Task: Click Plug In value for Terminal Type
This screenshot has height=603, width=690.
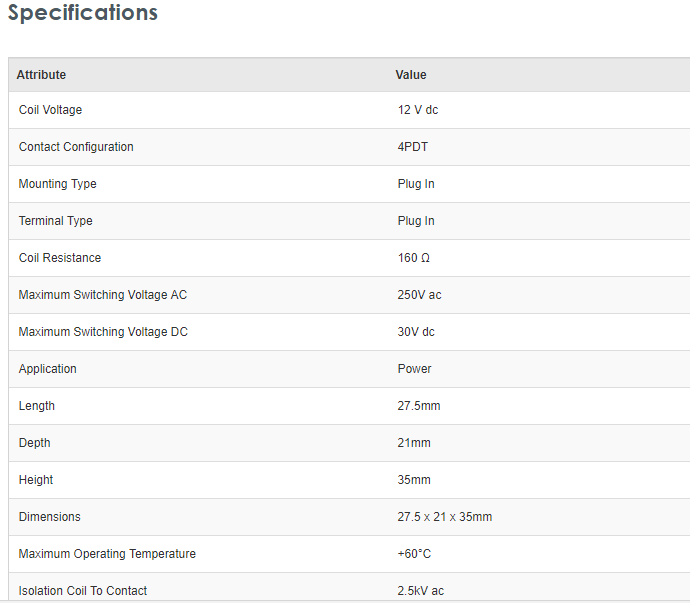Action: click(416, 221)
